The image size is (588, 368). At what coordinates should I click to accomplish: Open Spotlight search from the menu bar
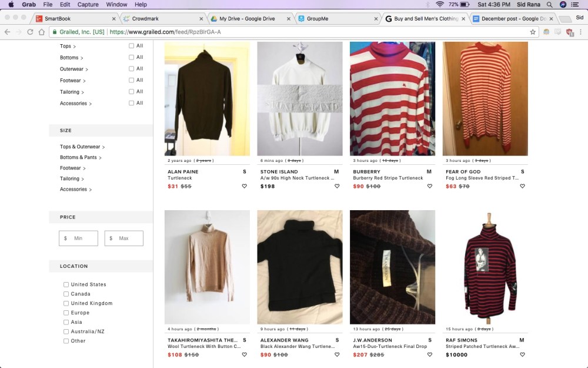[549, 4]
